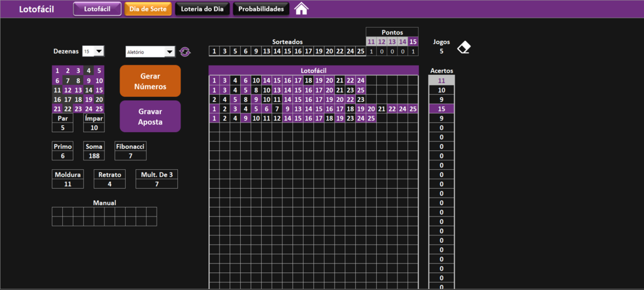Click the Mult. De 3 value 7
644x290 pixels.
[x=157, y=184]
